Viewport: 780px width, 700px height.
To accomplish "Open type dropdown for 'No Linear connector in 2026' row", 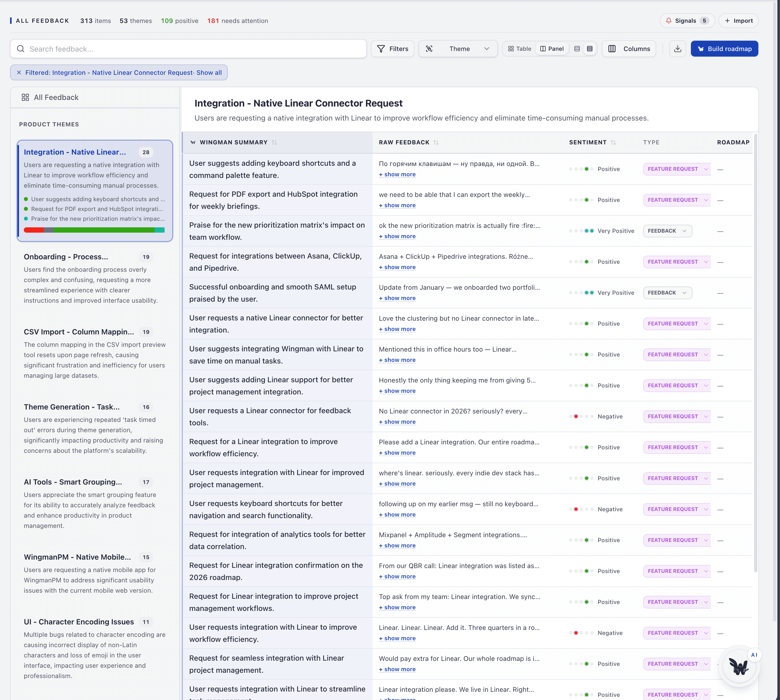I will pos(677,417).
